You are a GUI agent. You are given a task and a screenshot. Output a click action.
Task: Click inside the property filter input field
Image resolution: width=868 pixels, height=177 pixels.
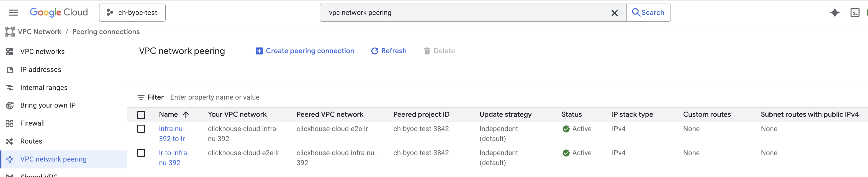(x=236, y=97)
